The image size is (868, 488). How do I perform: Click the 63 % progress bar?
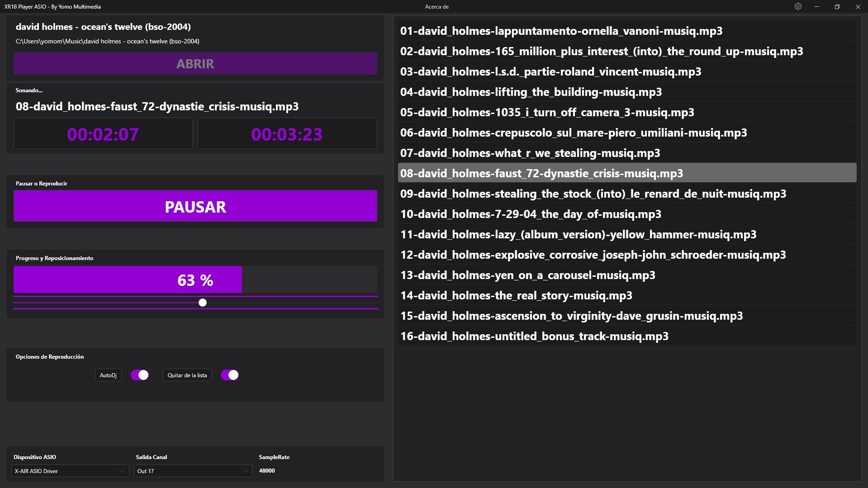click(195, 280)
